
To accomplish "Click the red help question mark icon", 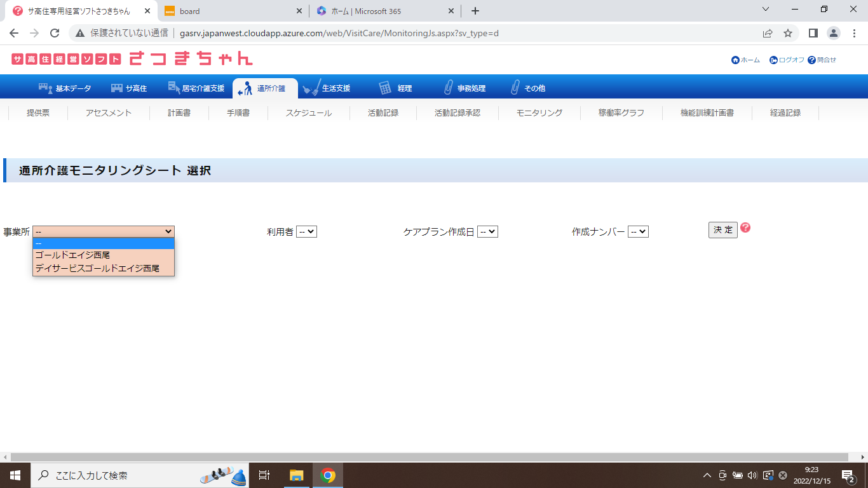I will (x=745, y=228).
